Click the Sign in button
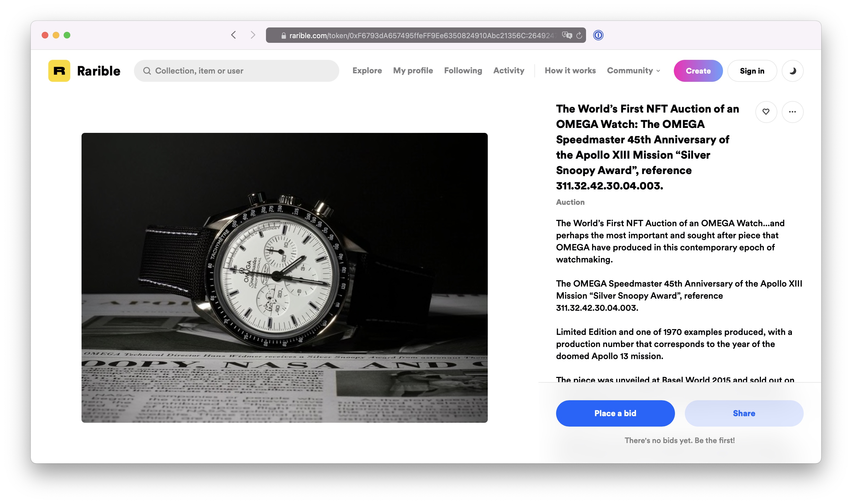The height and width of the screenshot is (504, 852). tap(752, 71)
